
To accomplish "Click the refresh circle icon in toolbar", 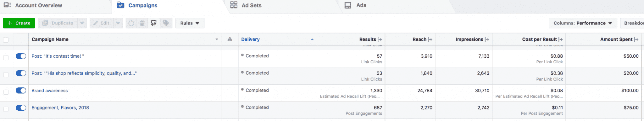I will tap(131, 23).
